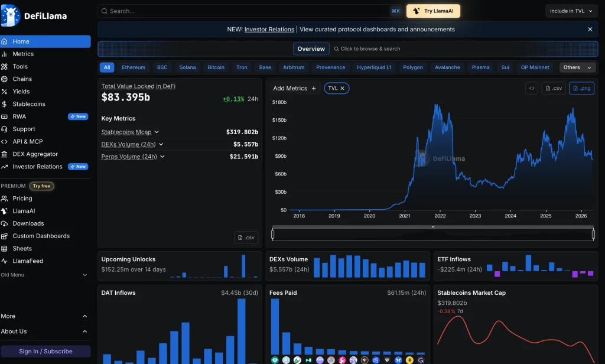Click the Chains globe icon

click(x=4, y=79)
